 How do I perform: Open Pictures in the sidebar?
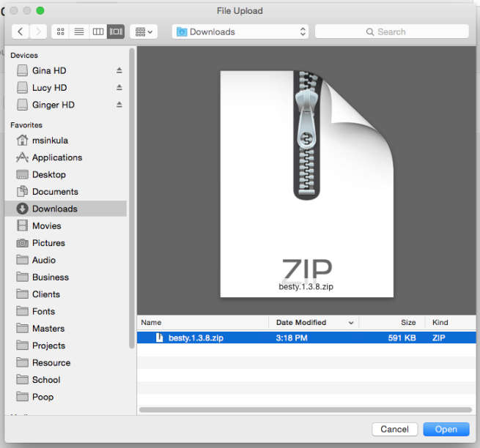coord(66,243)
